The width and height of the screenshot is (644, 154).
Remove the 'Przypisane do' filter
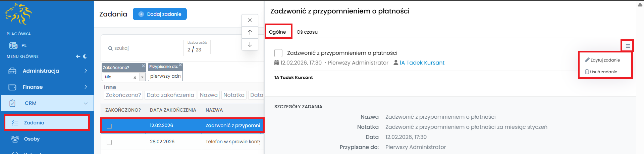pyautogui.click(x=180, y=65)
